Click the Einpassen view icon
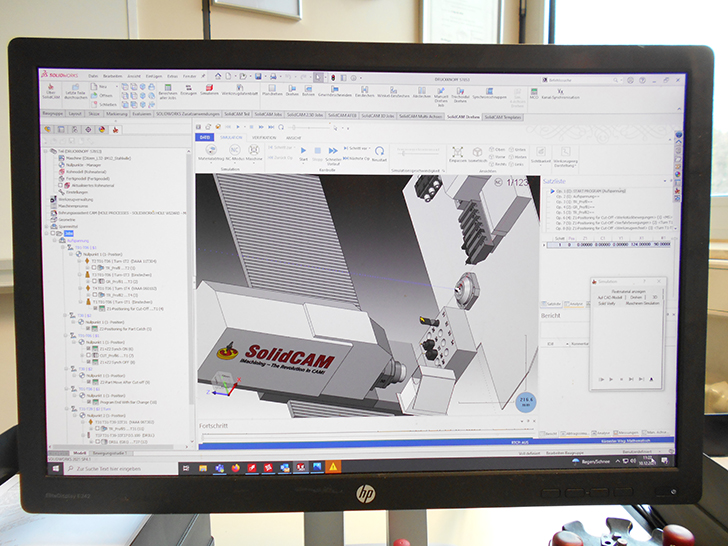 (457, 152)
